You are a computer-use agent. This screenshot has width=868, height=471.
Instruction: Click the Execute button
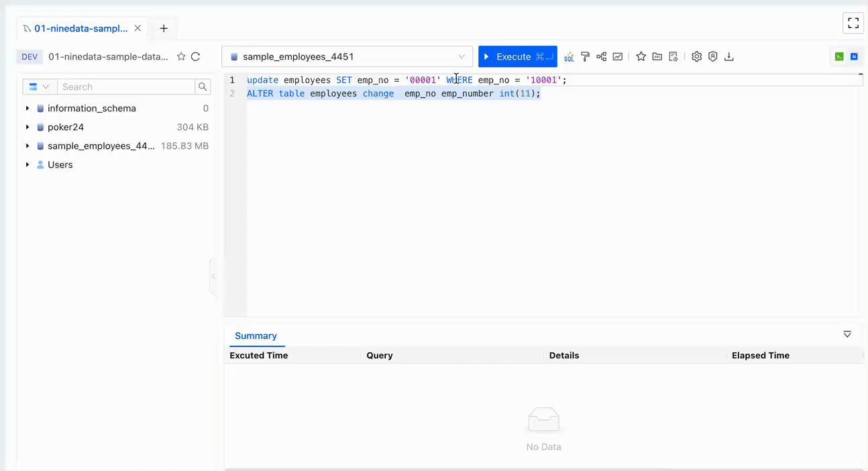(518, 57)
